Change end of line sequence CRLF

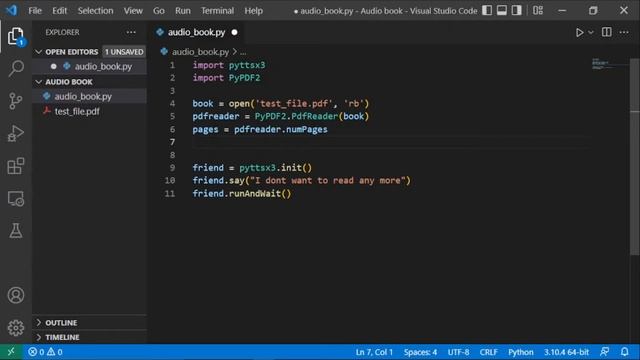coord(489,352)
